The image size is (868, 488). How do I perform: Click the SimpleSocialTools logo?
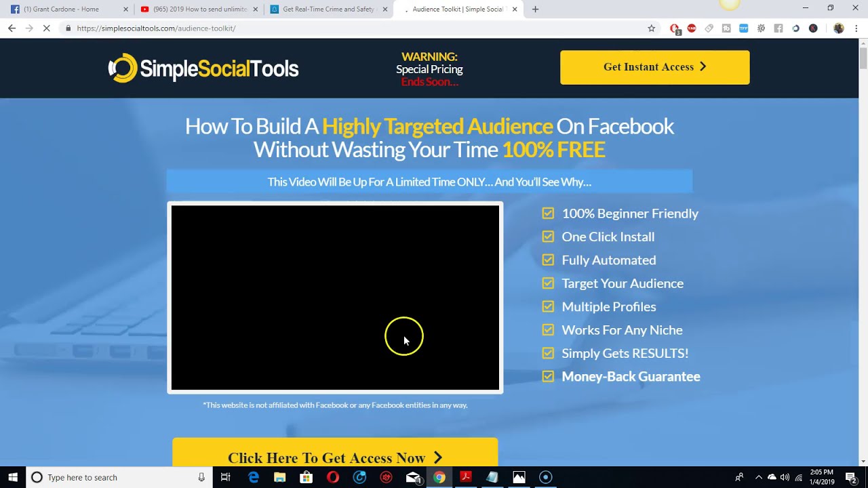203,68
